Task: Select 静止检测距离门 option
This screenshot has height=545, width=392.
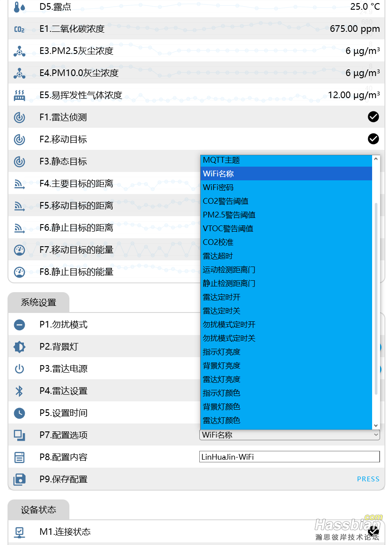Action: coord(286,283)
